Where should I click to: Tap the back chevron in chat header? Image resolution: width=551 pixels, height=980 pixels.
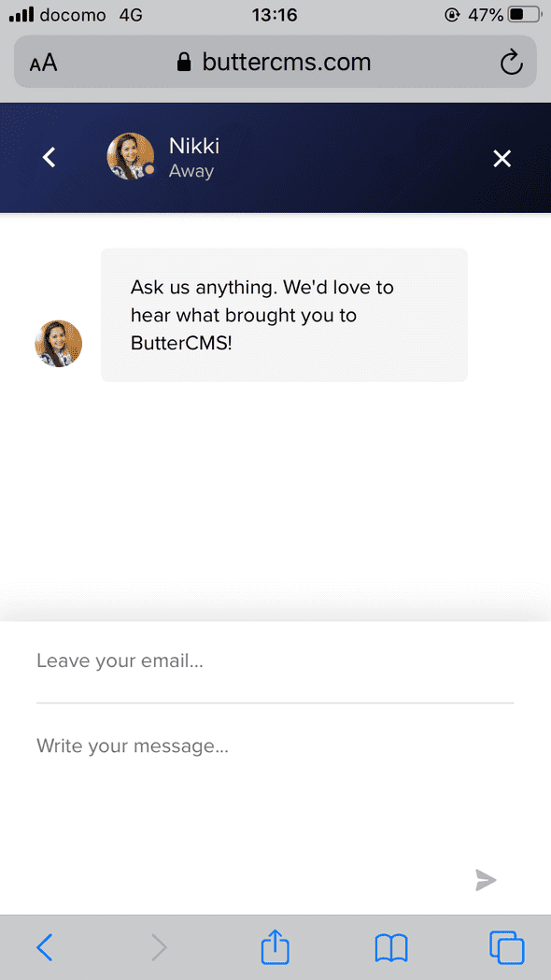(x=49, y=158)
